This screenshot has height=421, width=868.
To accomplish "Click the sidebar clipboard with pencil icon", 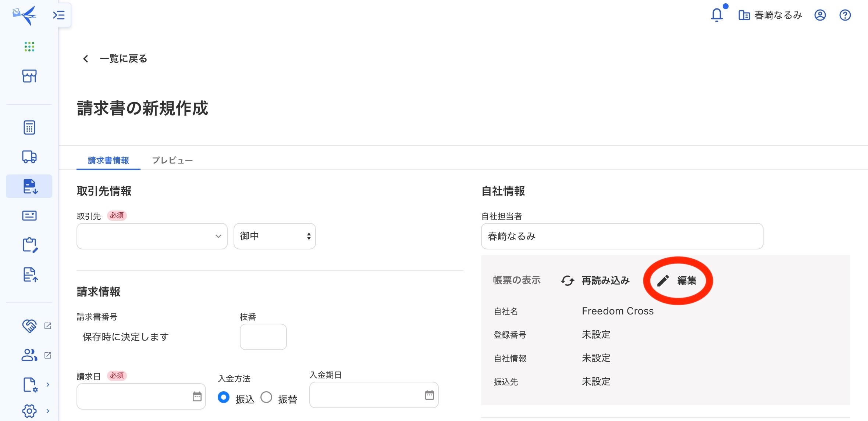I will [30, 245].
